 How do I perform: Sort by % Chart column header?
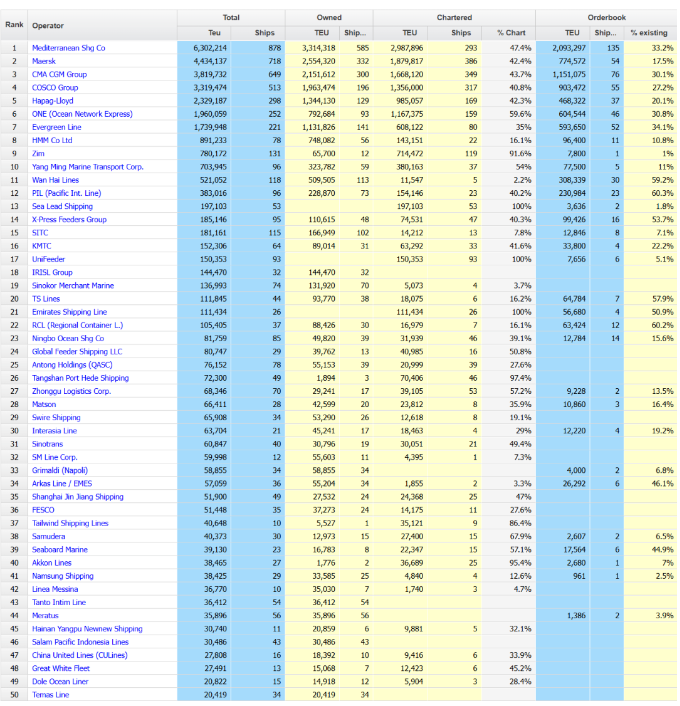pyautogui.click(x=508, y=33)
